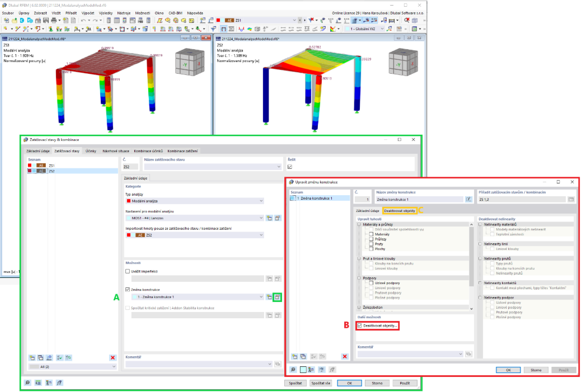The width and height of the screenshot is (582, 392).
Task: Click the search icon at bottom of Upravit změnu konstrukce dialog
Action: (293, 370)
